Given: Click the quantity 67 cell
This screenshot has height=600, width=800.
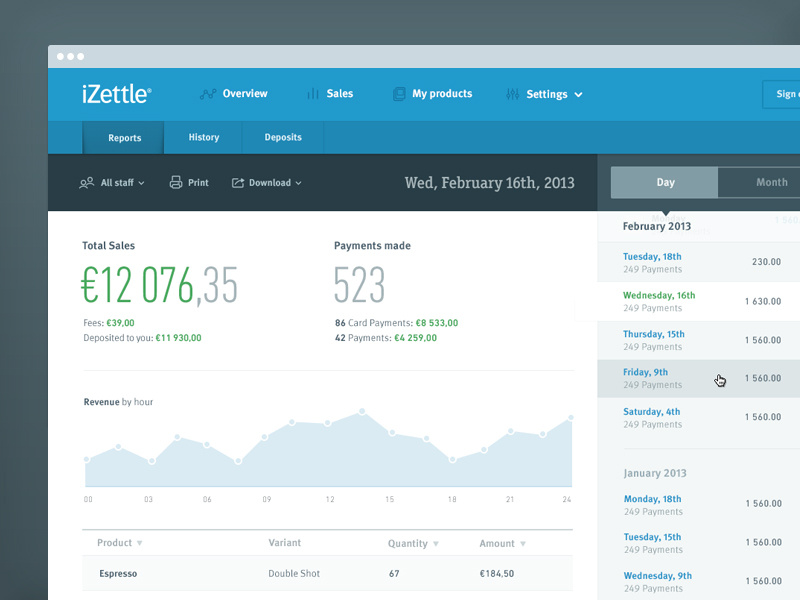Looking at the screenshot, I should (x=394, y=573).
